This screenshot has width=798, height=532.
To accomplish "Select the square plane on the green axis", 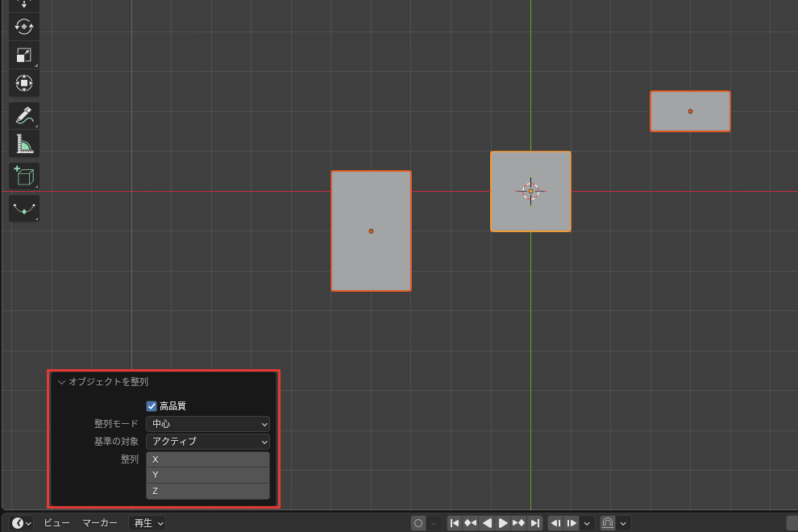I will (x=530, y=191).
